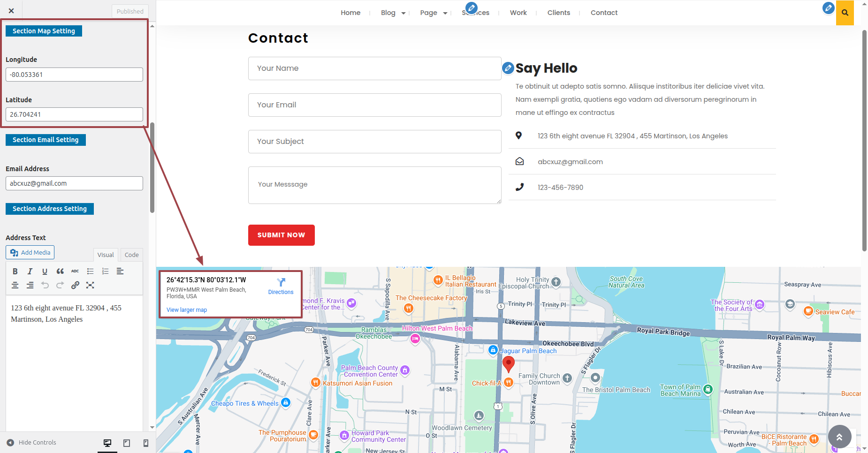Click the Seaview Cafe map marker
This screenshot has height=453, width=868.
pyautogui.click(x=808, y=311)
